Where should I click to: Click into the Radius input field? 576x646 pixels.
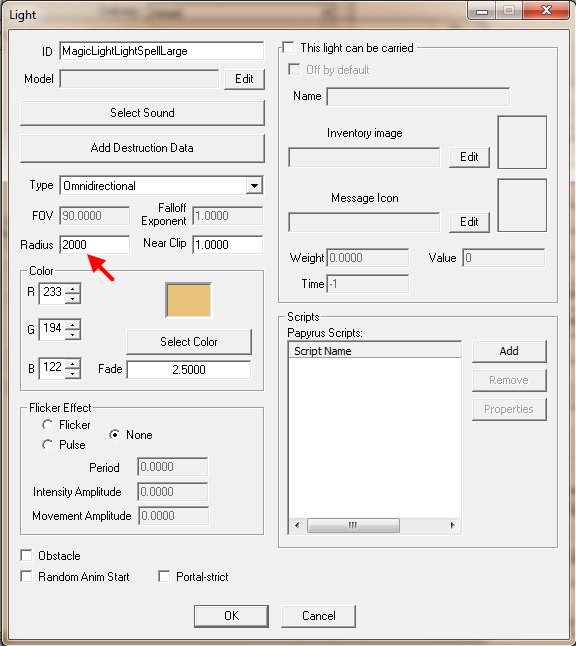[95, 245]
